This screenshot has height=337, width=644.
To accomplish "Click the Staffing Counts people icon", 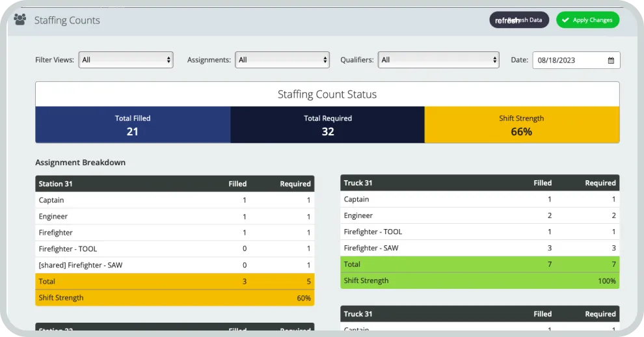I will pyautogui.click(x=20, y=20).
